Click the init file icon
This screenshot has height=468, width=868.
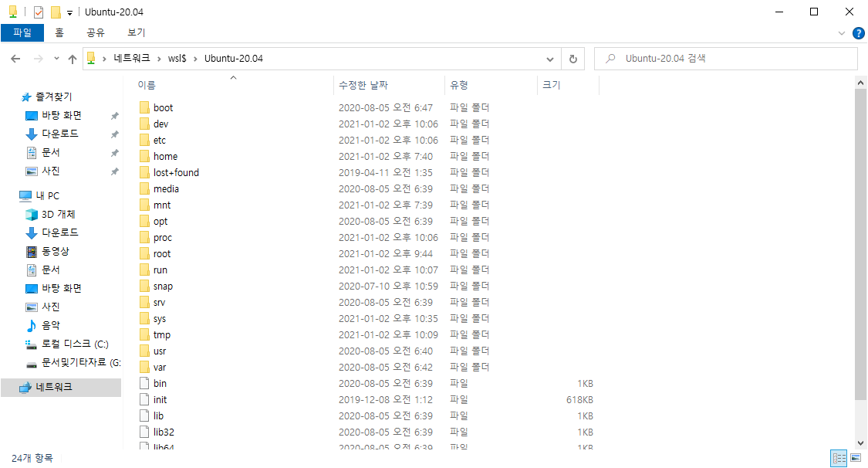click(144, 399)
